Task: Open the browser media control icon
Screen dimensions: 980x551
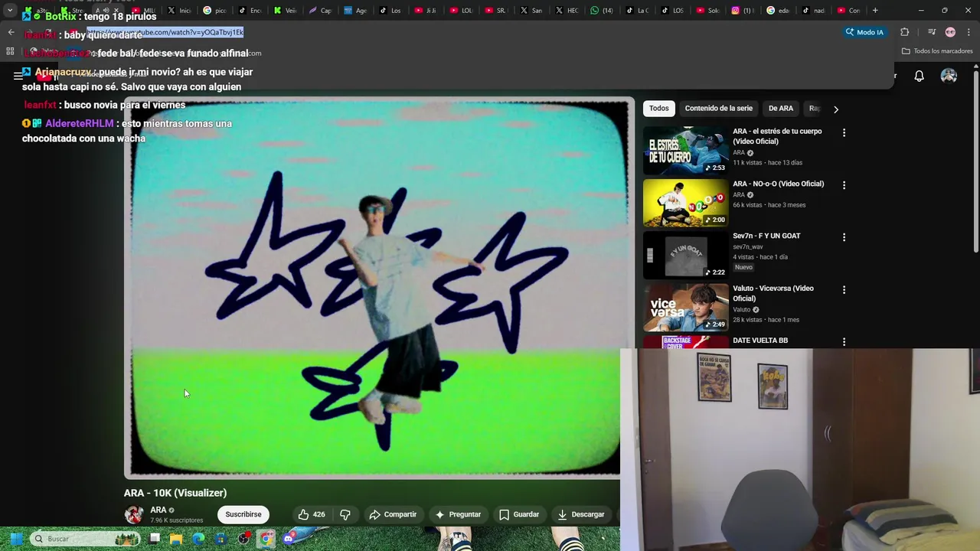Action: (932, 32)
